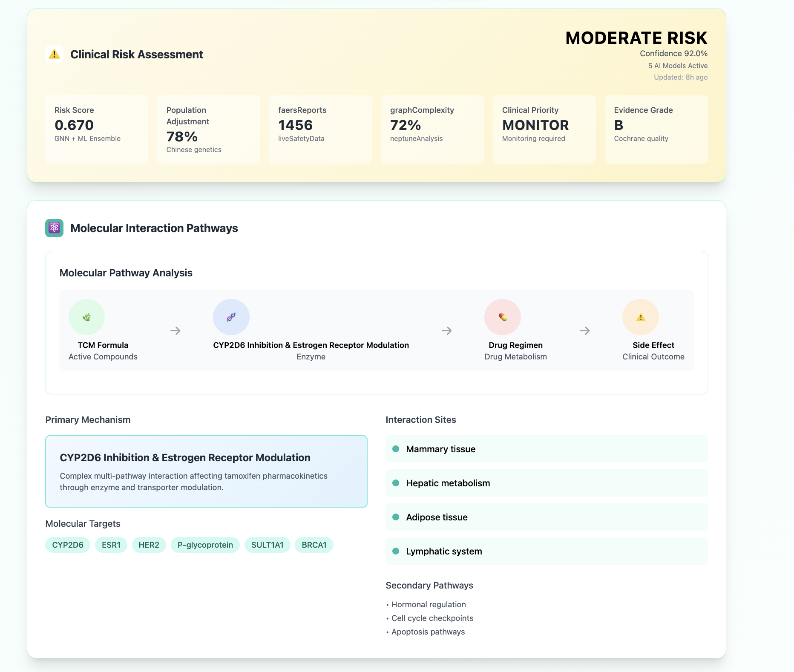Click the MODERATE RISK heading
794x672 pixels.
[x=636, y=38]
